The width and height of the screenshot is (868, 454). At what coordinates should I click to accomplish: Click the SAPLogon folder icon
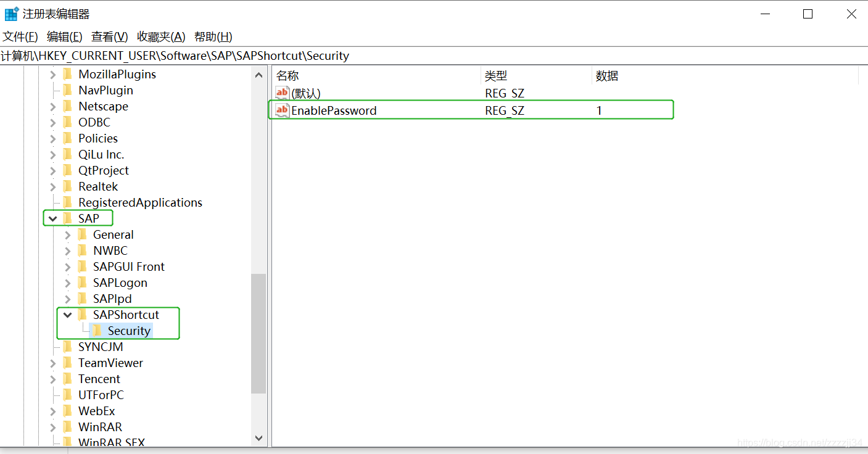click(82, 283)
